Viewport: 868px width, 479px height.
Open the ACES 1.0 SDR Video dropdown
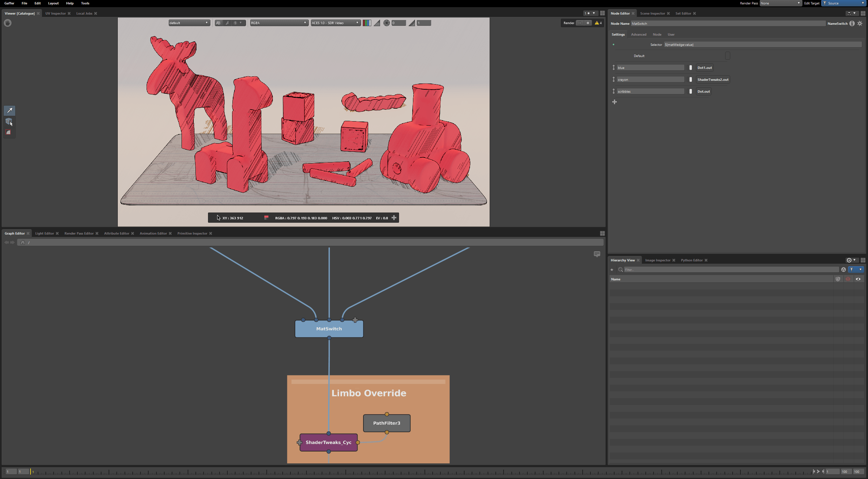[x=335, y=23]
